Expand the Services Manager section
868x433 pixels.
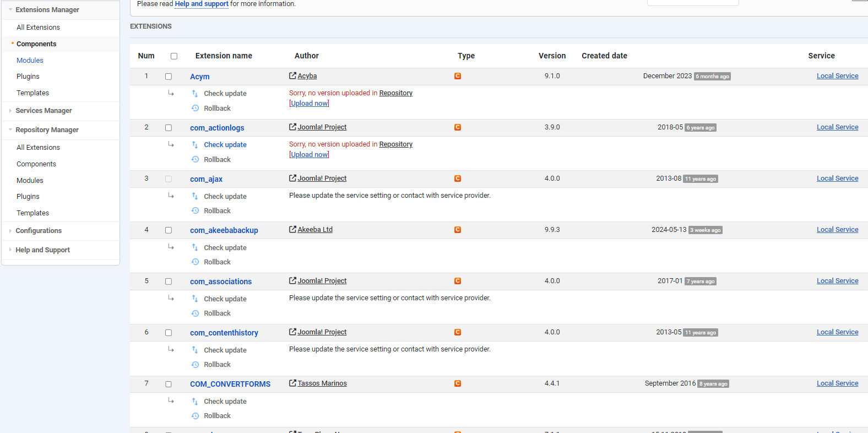click(10, 111)
